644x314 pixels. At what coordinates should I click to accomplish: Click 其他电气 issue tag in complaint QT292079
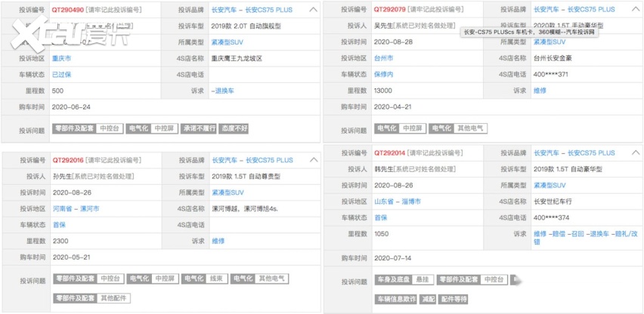(470, 128)
